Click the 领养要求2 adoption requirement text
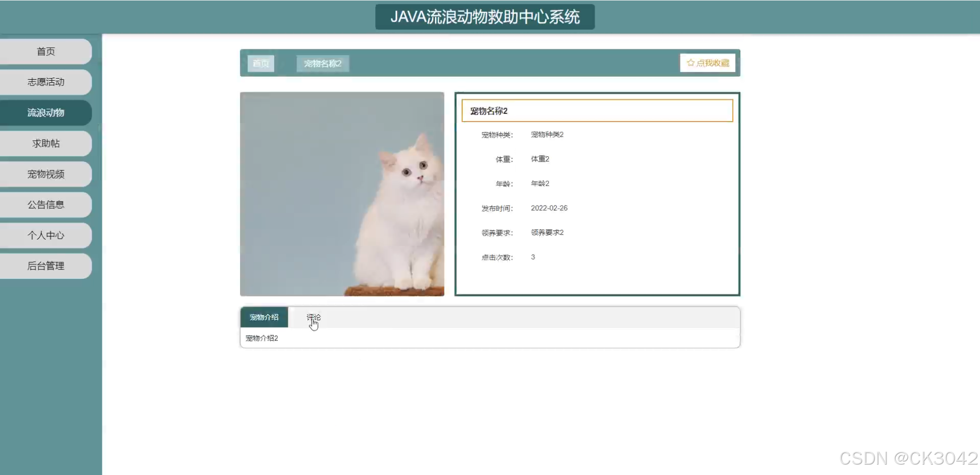The height and width of the screenshot is (475, 980). [x=546, y=232]
